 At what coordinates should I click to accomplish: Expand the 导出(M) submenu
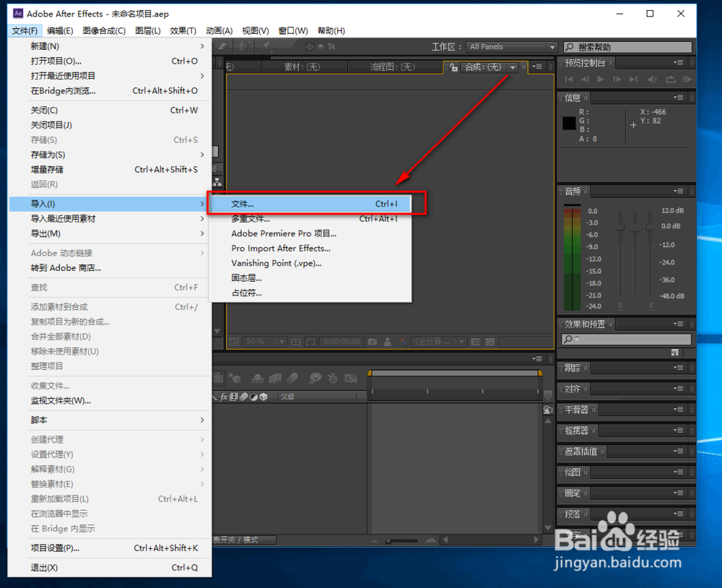pyautogui.click(x=110, y=233)
